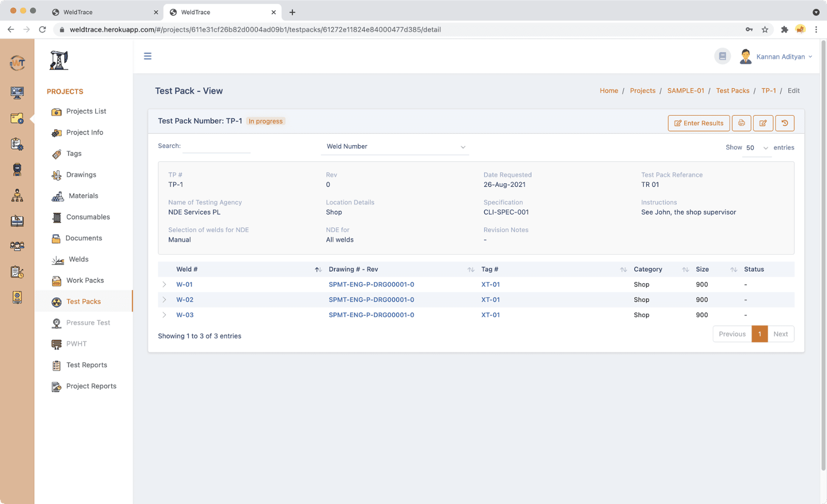The width and height of the screenshot is (827, 504).
Task: Click the WeldTrace logo in left rail
Action: tap(17, 64)
